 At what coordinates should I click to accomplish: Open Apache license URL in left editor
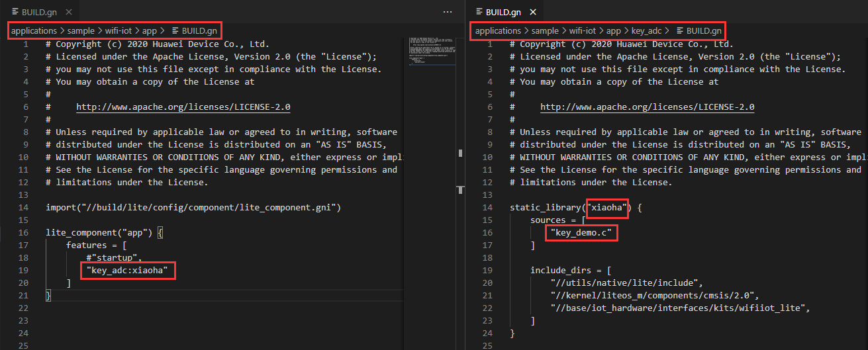click(x=183, y=107)
